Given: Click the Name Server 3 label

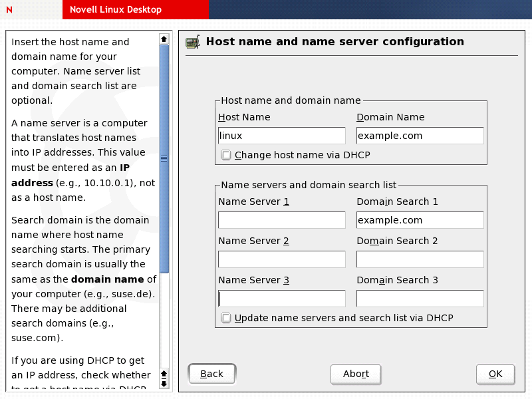Looking at the screenshot, I should tap(254, 280).
